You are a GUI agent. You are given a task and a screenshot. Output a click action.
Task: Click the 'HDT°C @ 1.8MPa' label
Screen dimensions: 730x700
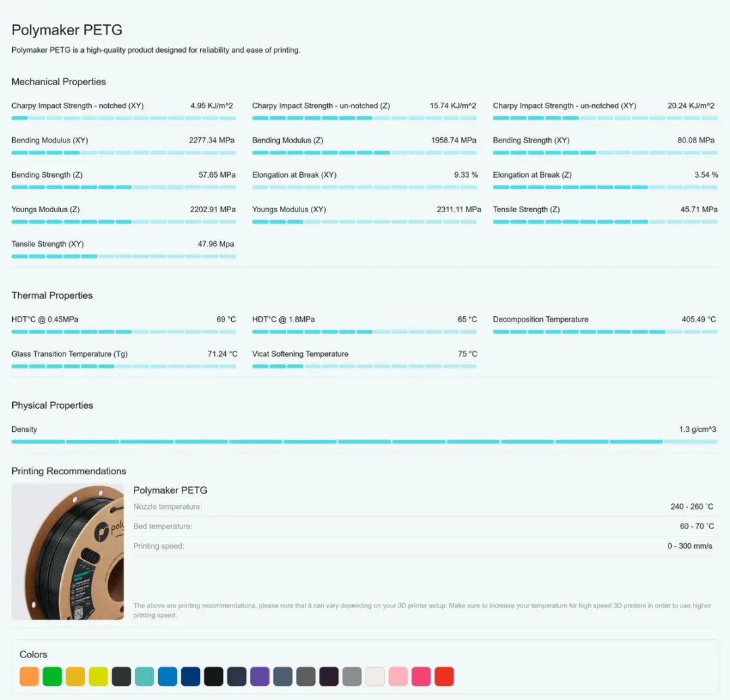[x=283, y=320]
